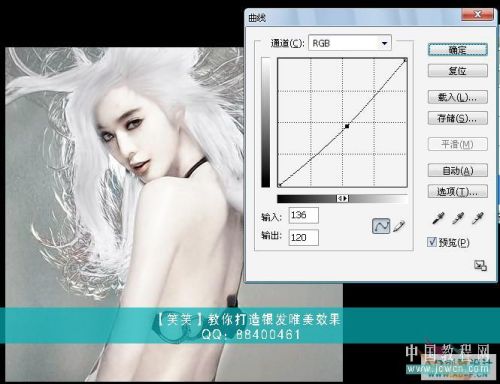Screen dimensions: 500x384
Task: Select the gray point eyedropper
Action: pos(458,218)
